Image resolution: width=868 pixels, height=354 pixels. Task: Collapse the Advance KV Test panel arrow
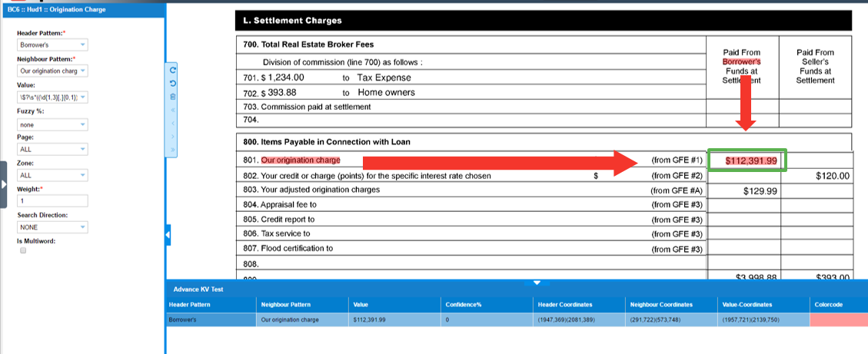[537, 283]
